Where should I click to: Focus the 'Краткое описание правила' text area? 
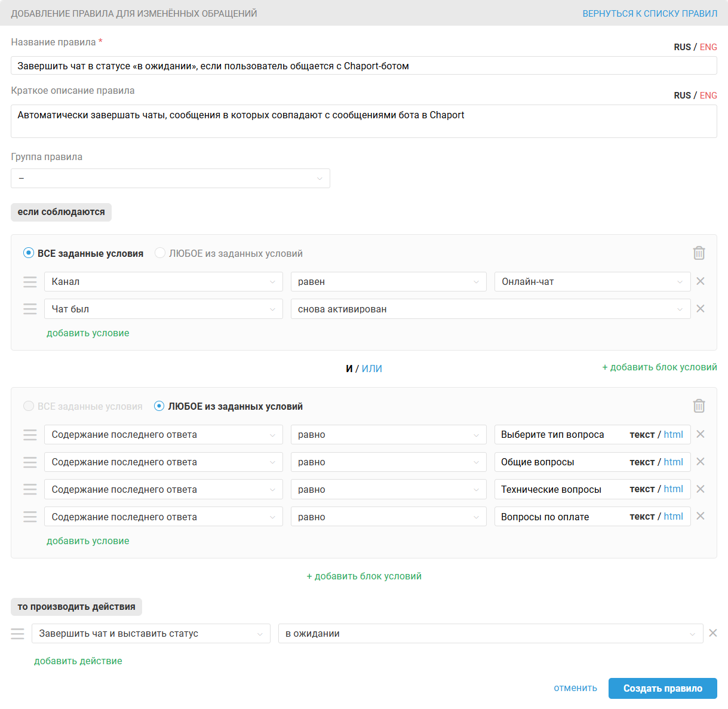click(x=364, y=121)
